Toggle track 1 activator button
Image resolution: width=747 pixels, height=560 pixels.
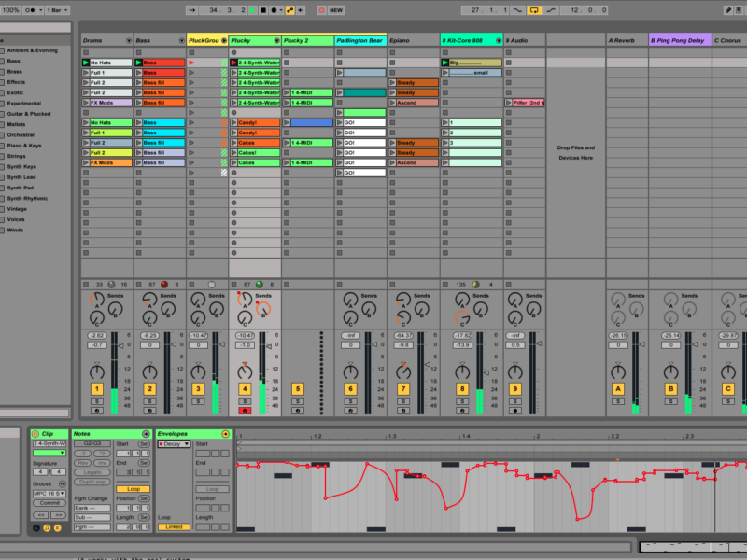(x=96, y=388)
